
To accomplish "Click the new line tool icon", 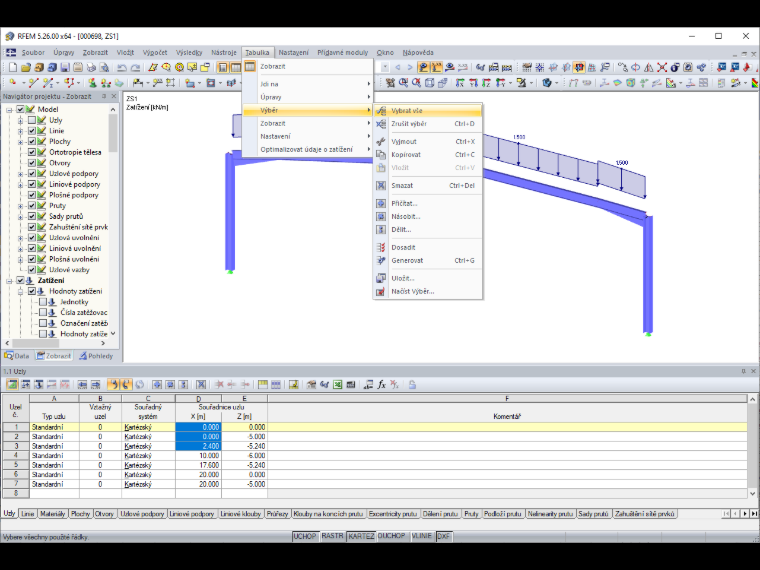I will (x=33, y=83).
